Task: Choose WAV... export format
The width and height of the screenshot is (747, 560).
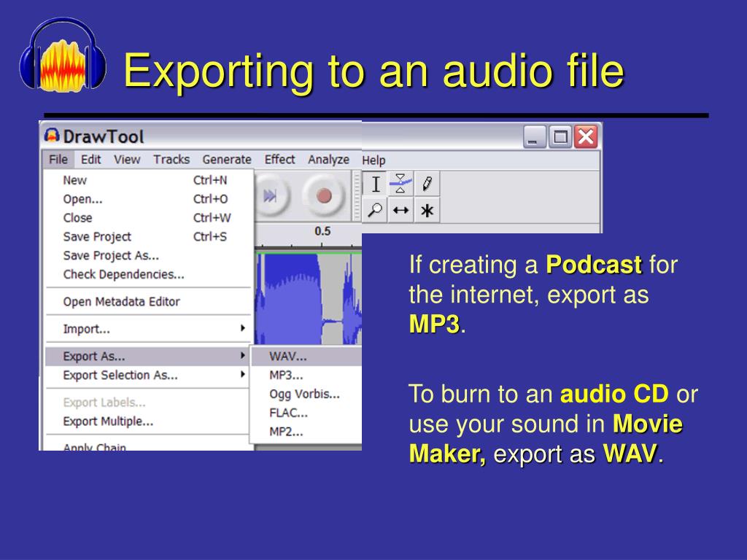Action: click(306, 356)
